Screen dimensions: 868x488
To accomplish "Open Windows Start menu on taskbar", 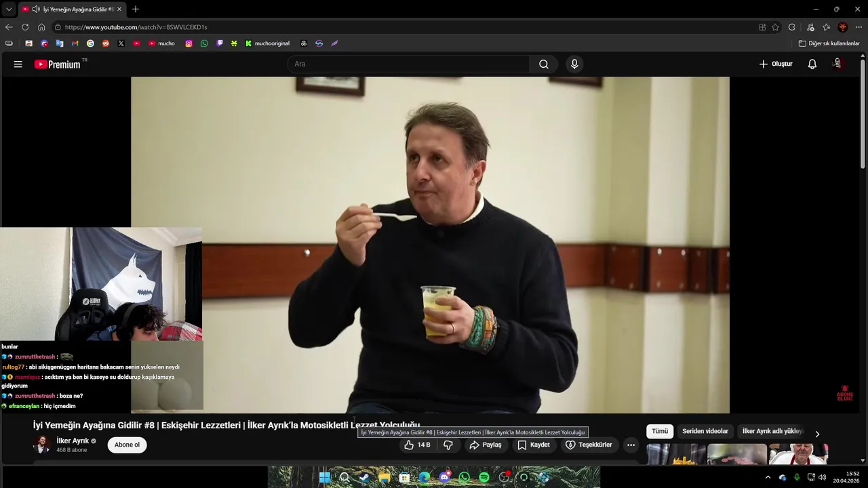I will click(x=325, y=477).
